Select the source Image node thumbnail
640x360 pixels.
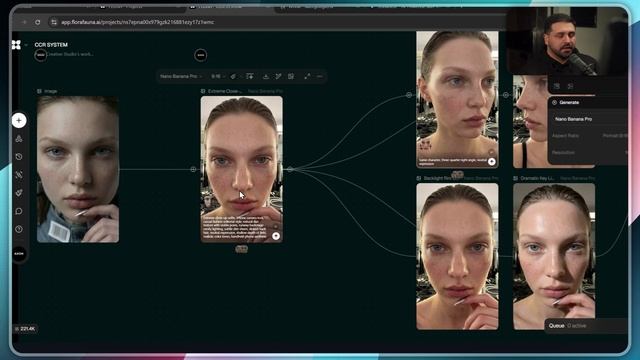tap(78, 169)
